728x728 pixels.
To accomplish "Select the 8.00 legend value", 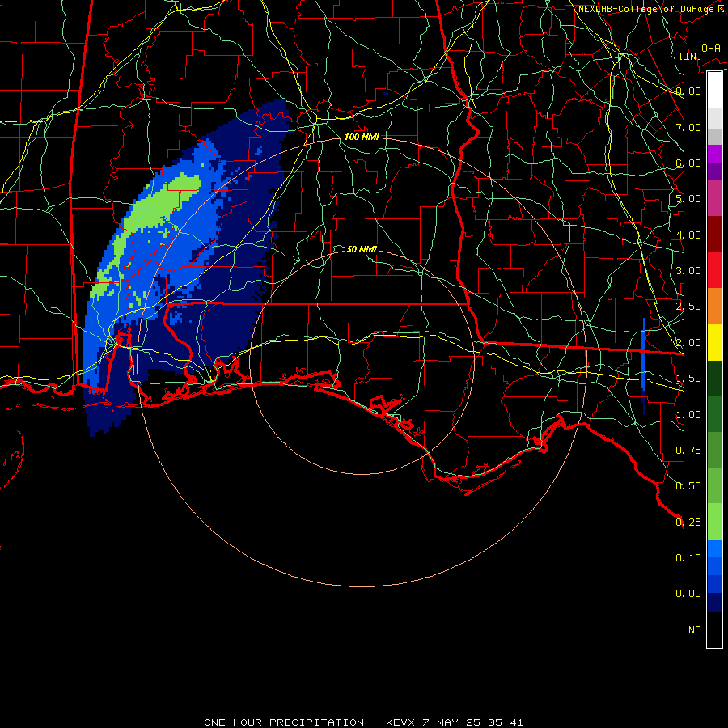I will (688, 91).
